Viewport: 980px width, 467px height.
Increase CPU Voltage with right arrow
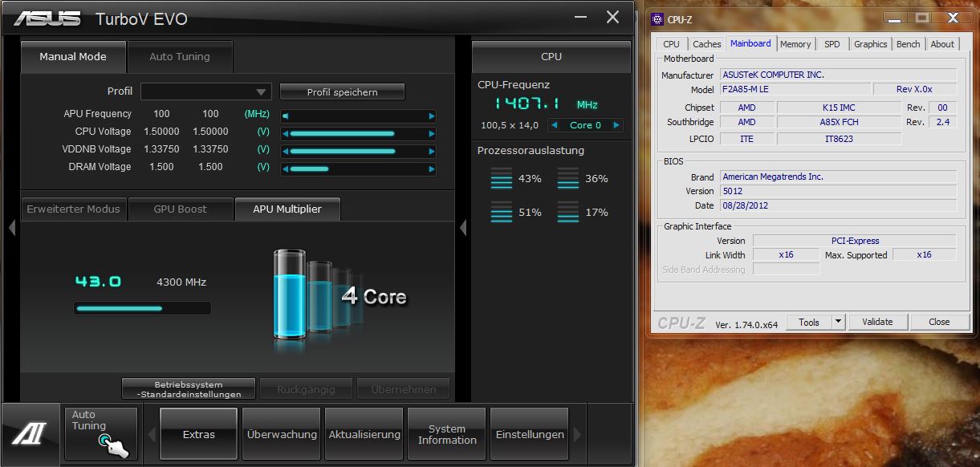point(432,133)
